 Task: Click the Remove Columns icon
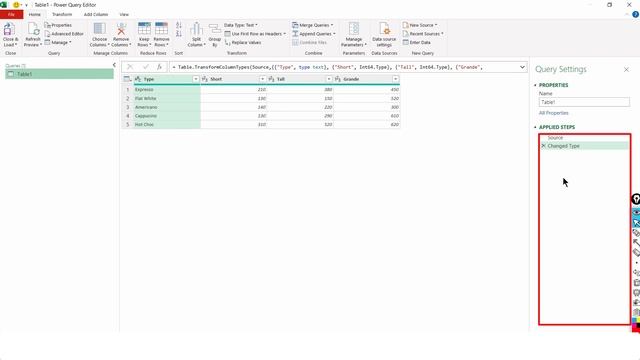click(x=121, y=29)
